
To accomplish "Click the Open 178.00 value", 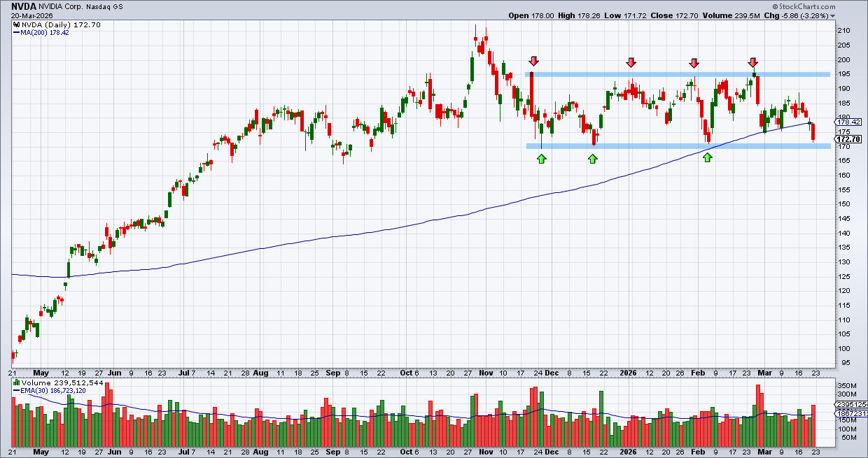I will 531,15.
